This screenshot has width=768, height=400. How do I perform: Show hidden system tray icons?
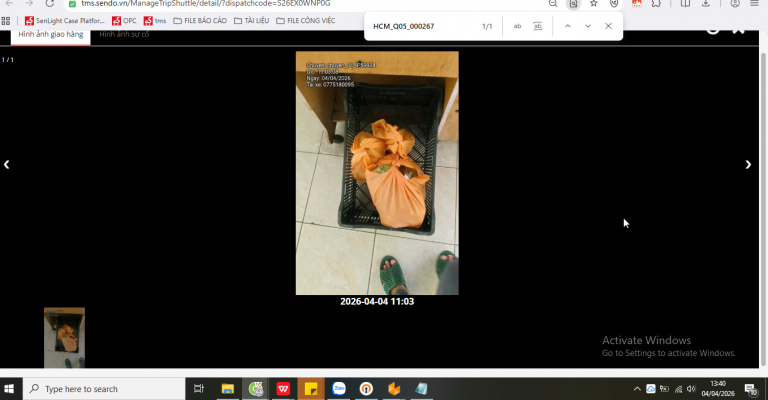point(637,389)
